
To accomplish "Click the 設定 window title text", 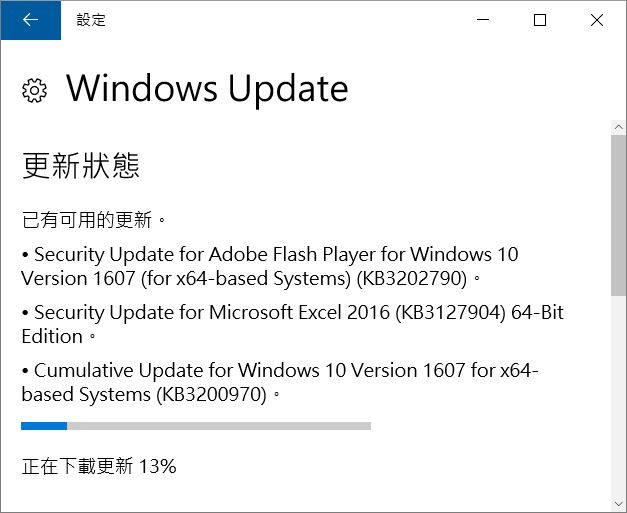I will click(91, 20).
